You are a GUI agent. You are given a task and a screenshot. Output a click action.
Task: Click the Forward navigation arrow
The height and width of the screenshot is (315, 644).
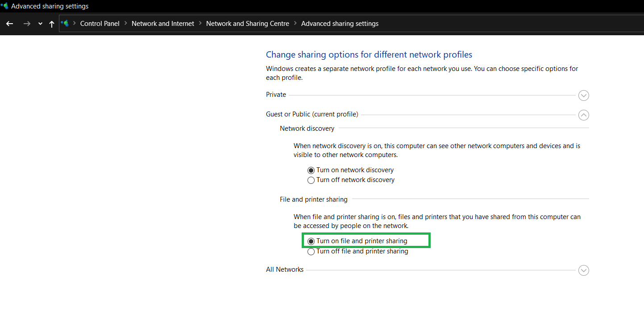tap(27, 24)
